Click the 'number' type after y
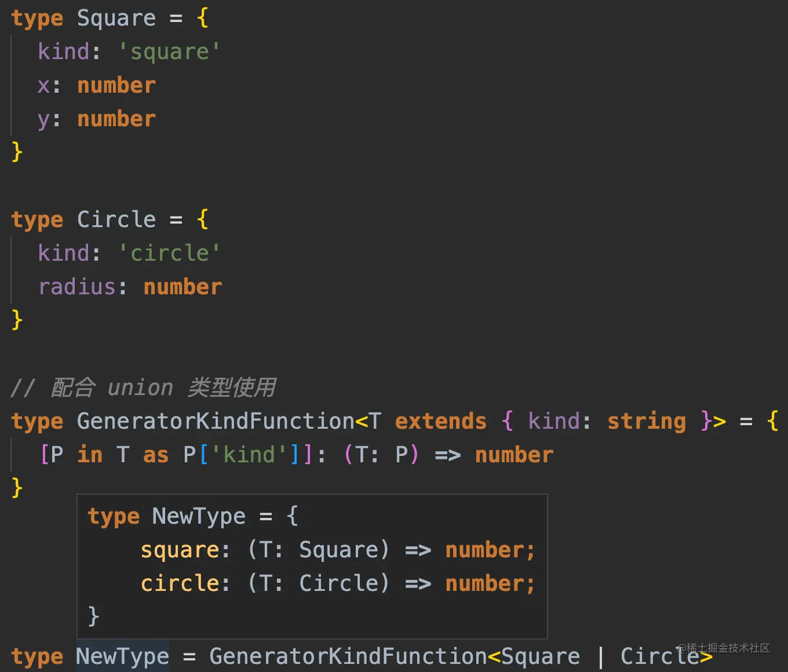This screenshot has width=788, height=672. pyautogui.click(x=117, y=119)
